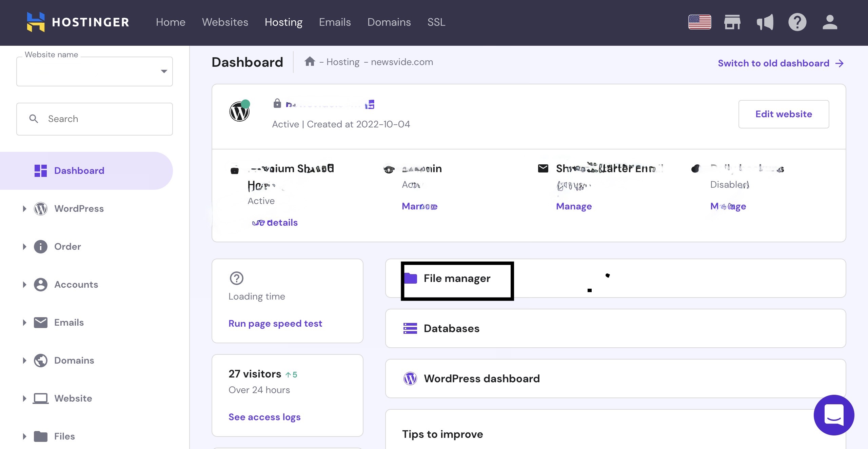Viewport: 868px width, 449px height.
Task: Click the Dashboard grid icon in sidebar
Action: pyautogui.click(x=41, y=171)
